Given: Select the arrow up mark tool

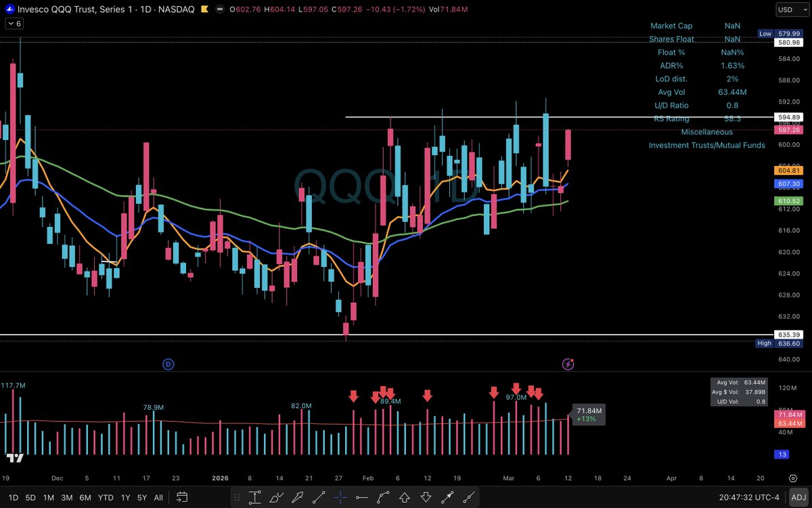Looking at the screenshot, I should tap(405, 497).
